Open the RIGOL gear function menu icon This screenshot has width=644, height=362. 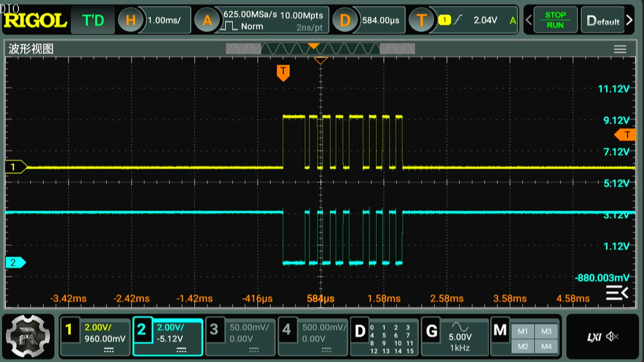(x=28, y=336)
